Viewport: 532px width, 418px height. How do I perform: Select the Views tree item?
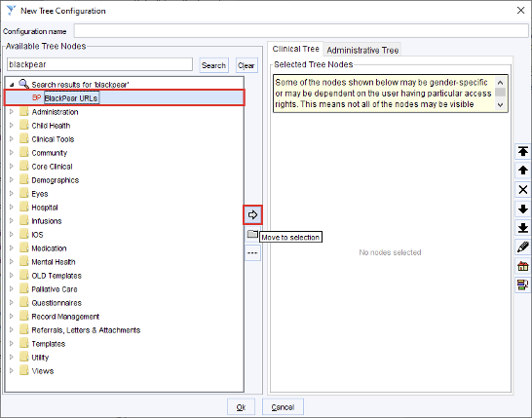point(43,371)
